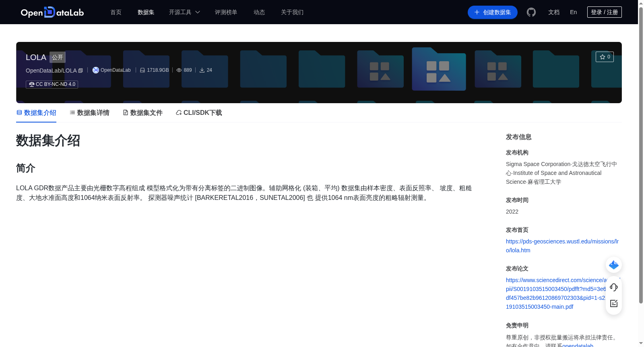
Task: Switch to the 数据集文件 tab
Action: pyautogui.click(x=142, y=113)
